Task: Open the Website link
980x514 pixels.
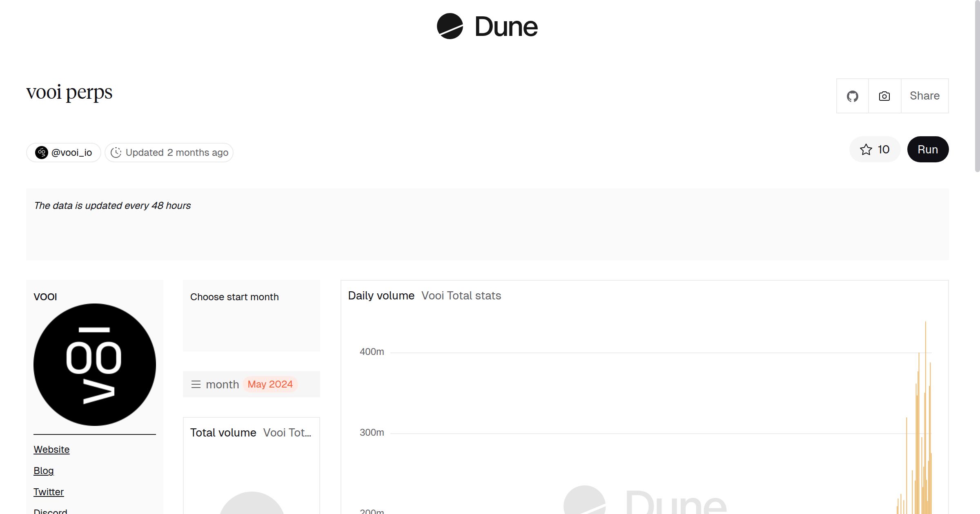Action: click(x=51, y=449)
